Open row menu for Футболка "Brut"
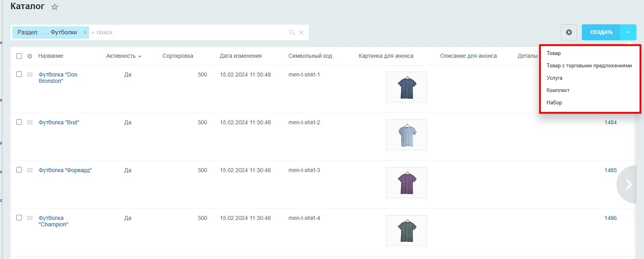 (x=30, y=122)
